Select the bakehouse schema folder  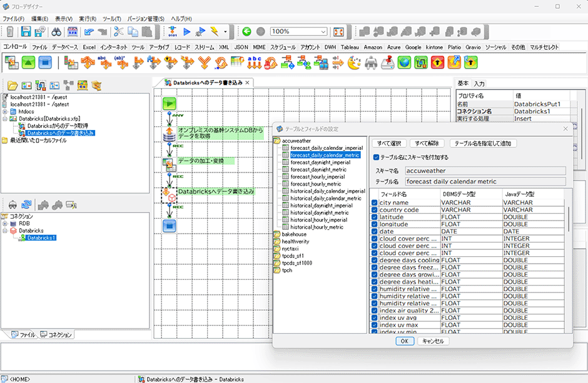[294, 234]
